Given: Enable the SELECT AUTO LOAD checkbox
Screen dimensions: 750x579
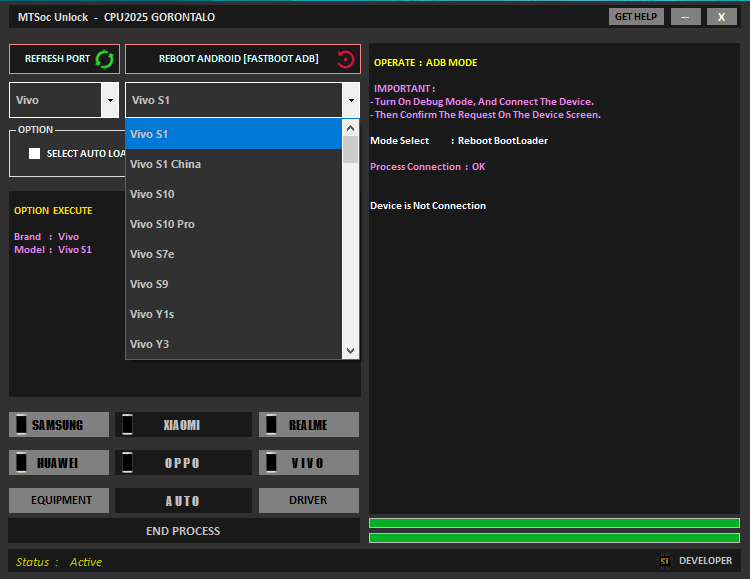Looking at the screenshot, I should point(34,153).
